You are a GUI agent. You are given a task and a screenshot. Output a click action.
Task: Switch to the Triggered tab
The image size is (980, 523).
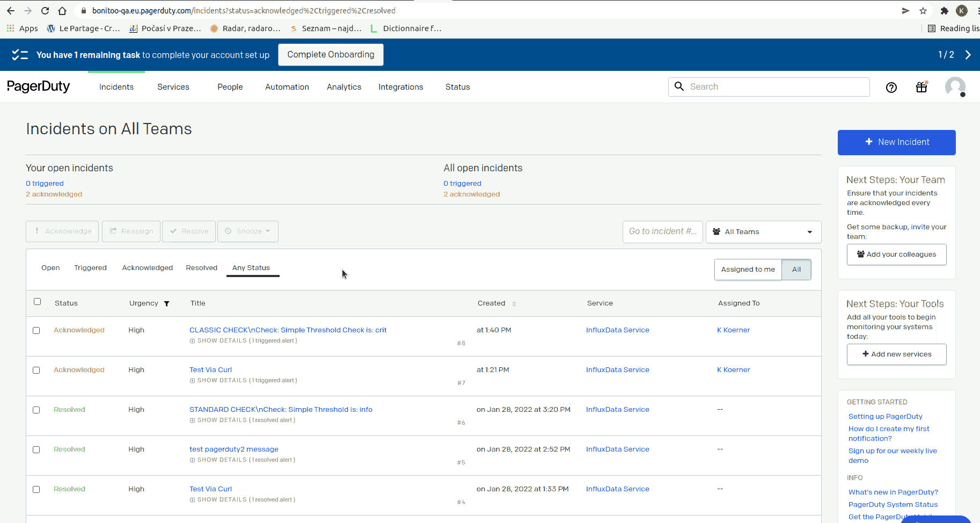[x=90, y=268]
